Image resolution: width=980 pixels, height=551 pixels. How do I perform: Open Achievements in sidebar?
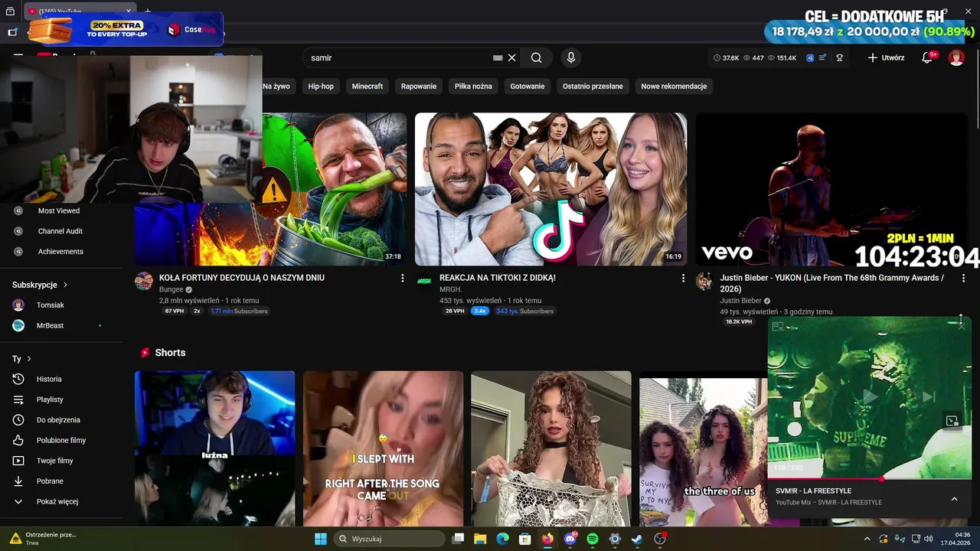[x=60, y=252]
